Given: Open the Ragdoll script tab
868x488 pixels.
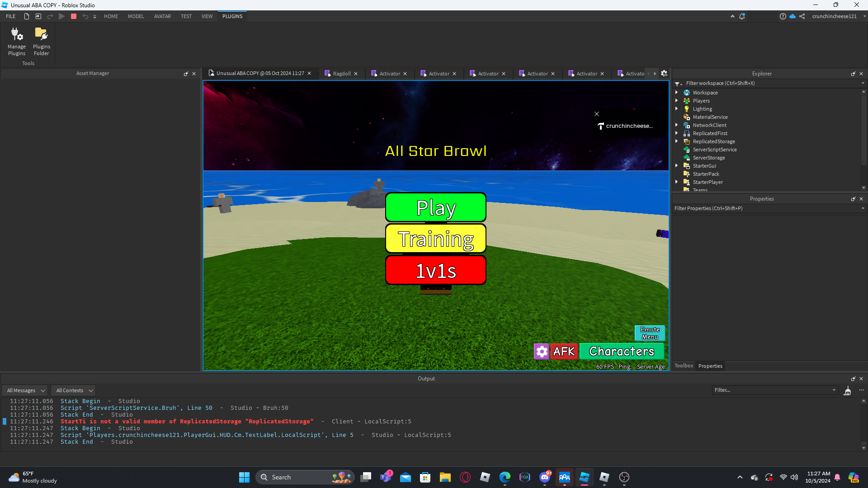Looking at the screenshot, I should click(x=341, y=74).
